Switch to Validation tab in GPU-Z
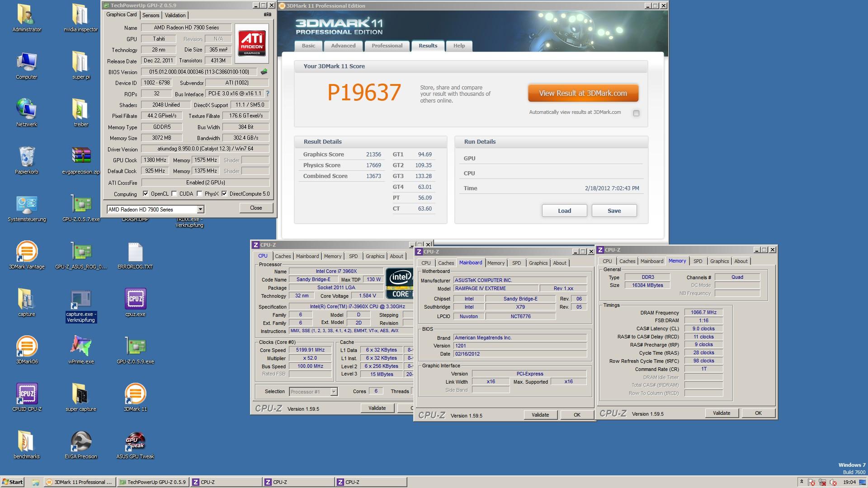The height and width of the screenshot is (488, 868). [175, 15]
